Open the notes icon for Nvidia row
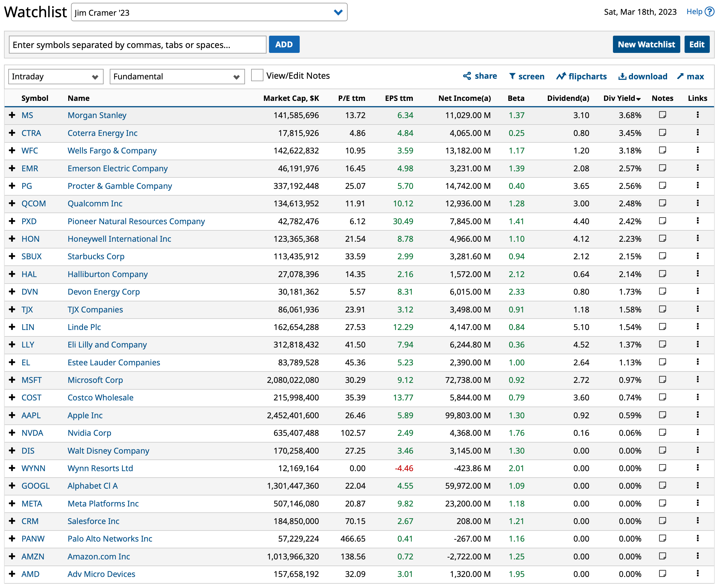715x588 pixels. pyautogui.click(x=662, y=432)
